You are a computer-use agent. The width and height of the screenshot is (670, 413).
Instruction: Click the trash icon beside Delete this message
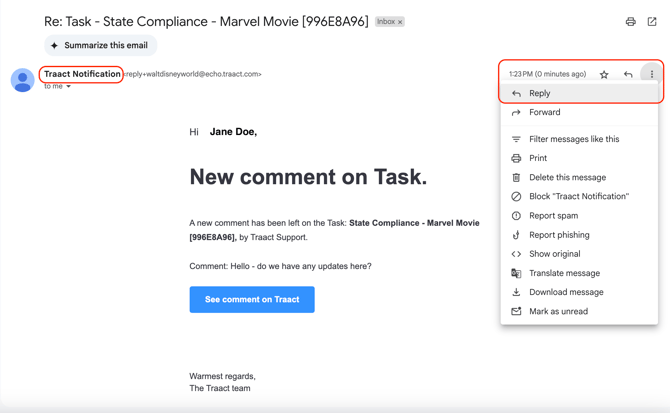516,177
